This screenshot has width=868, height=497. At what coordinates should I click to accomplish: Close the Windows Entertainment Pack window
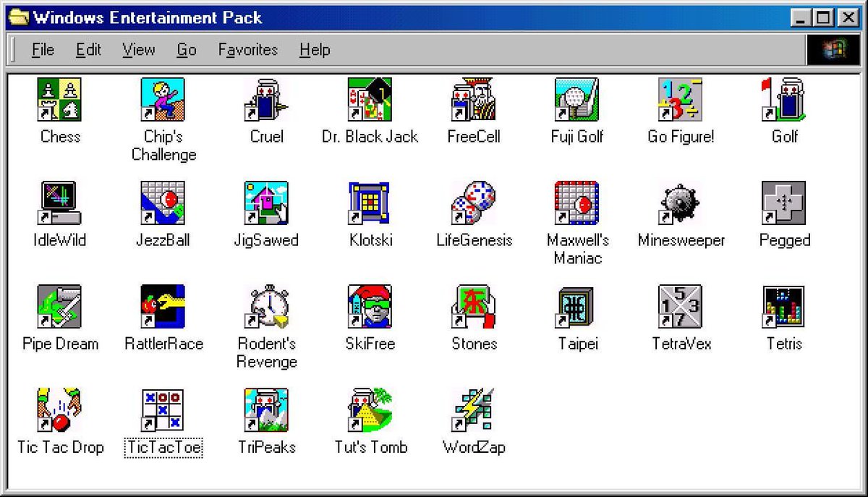(848, 17)
